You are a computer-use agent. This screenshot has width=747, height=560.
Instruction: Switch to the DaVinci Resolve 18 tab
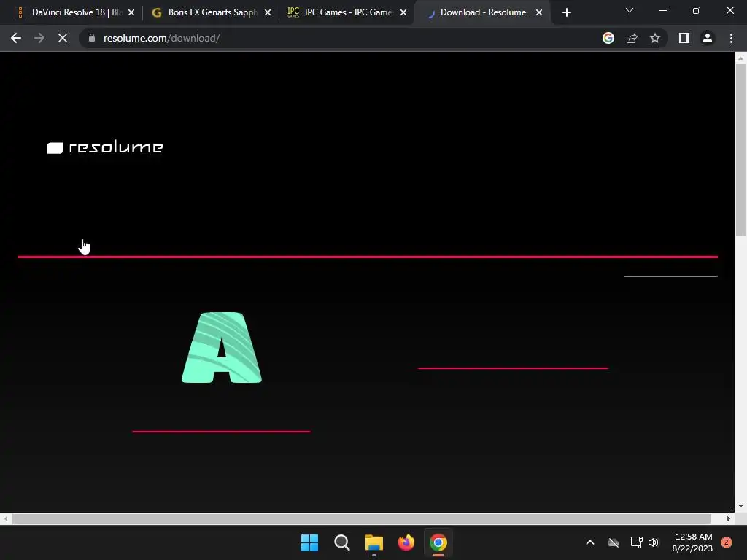71,12
